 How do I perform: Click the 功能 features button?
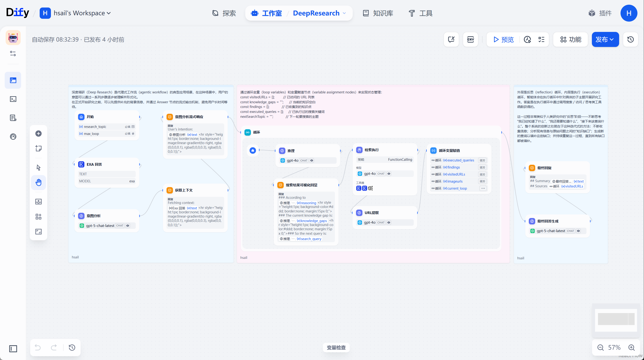coord(571,39)
